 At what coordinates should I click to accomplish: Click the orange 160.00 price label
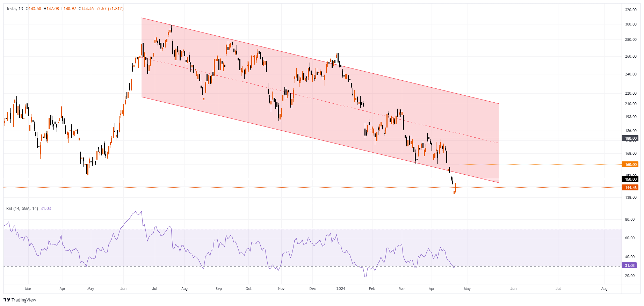coord(631,165)
